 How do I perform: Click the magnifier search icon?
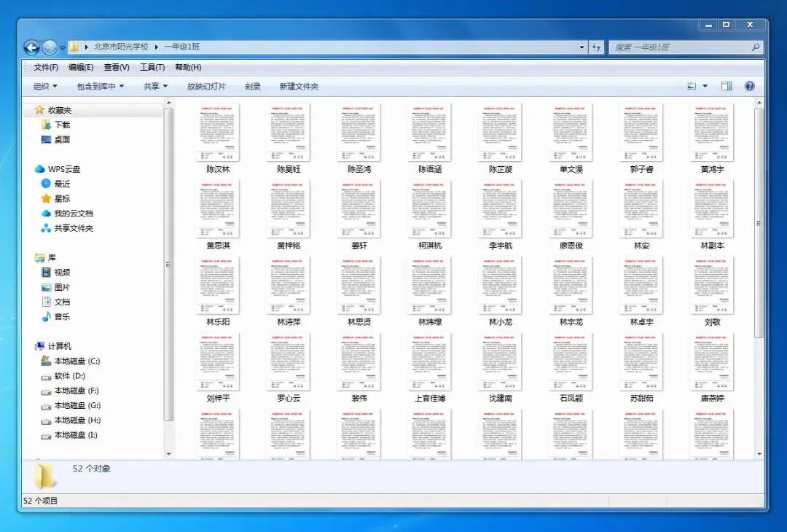point(756,47)
